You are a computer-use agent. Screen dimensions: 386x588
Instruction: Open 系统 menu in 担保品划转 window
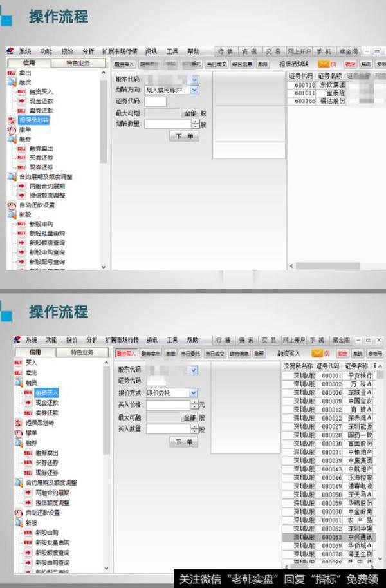[26, 52]
